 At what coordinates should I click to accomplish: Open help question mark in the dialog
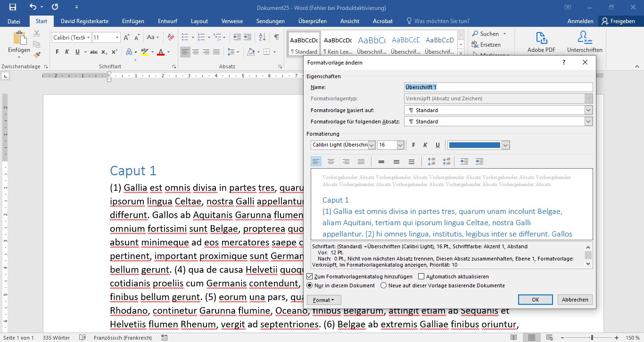coord(564,62)
